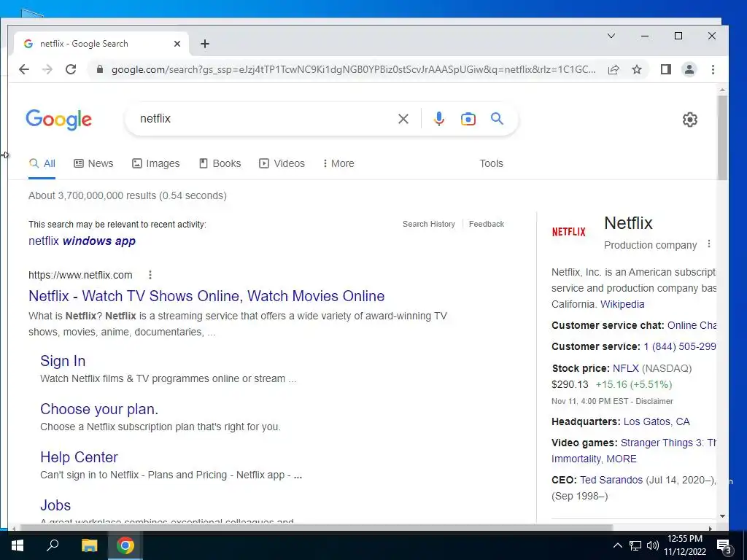This screenshot has width=747, height=560.
Task: Show hidden system tray icons
Action: [x=617, y=545]
